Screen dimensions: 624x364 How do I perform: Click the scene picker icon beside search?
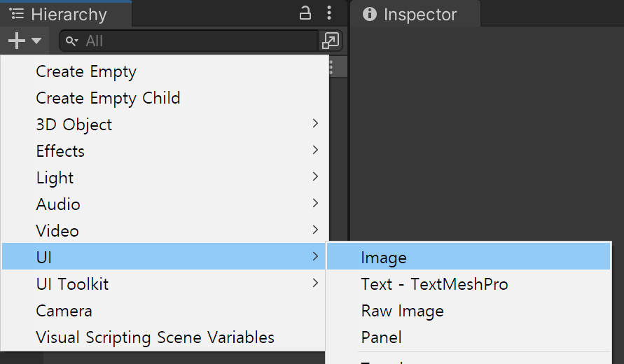[331, 41]
